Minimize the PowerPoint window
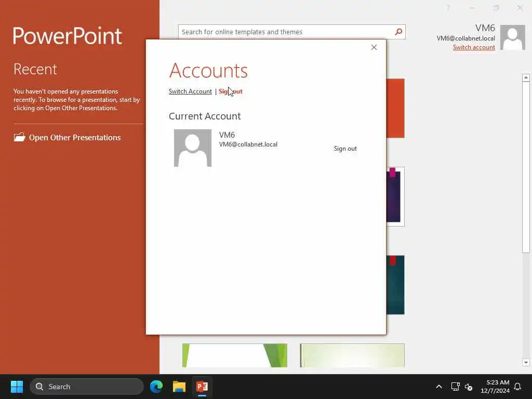 coord(472,7)
